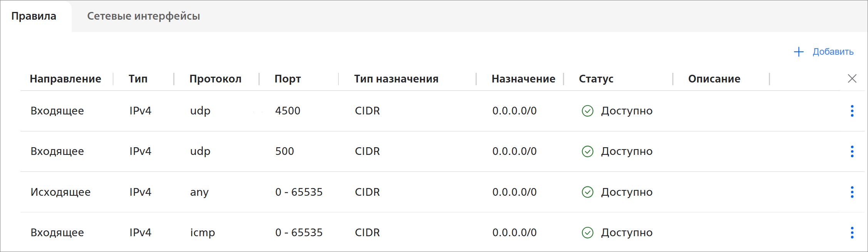The width and height of the screenshot is (868, 252).
Task: Click the status check icon for the icmp rule
Action: pyautogui.click(x=587, y=232)
